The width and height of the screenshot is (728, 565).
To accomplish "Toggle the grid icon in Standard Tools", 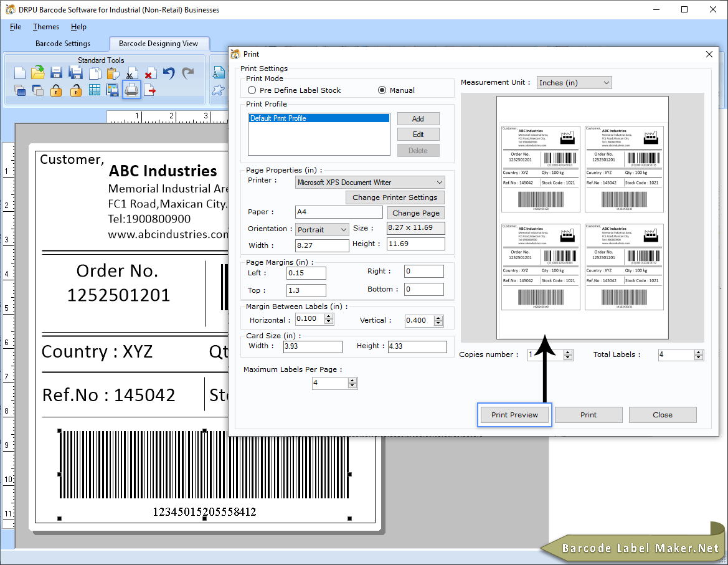I will coord(94,90).
